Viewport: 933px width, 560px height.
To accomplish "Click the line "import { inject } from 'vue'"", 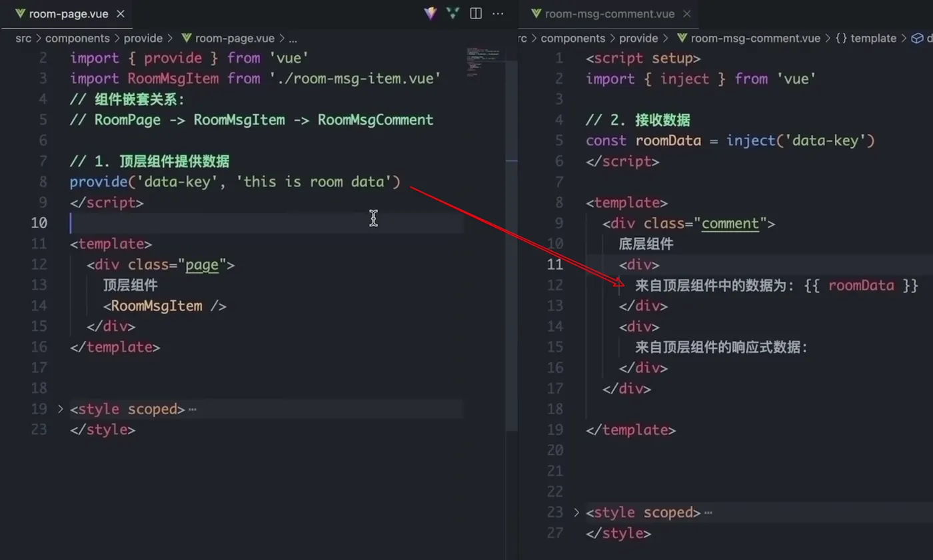I will point(701,79).
